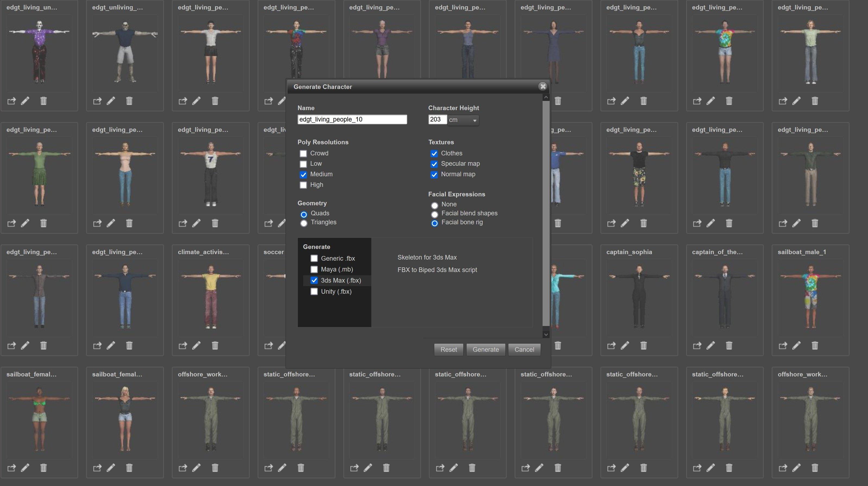Cancel the Generate Character dialog
Screen dimensions: 868x486
[524, 350]
